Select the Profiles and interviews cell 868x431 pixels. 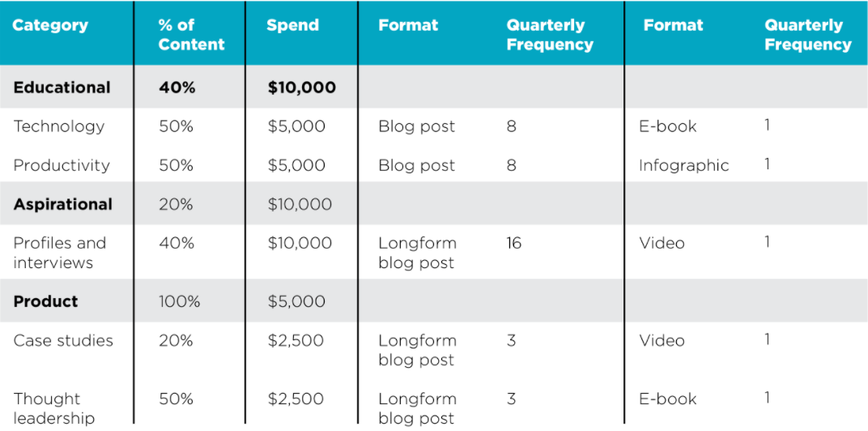tap(59, 253)
